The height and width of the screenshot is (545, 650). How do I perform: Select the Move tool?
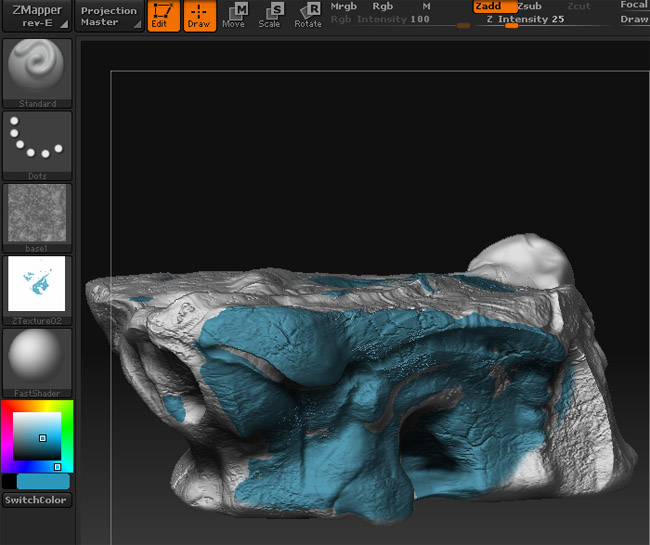235,16
